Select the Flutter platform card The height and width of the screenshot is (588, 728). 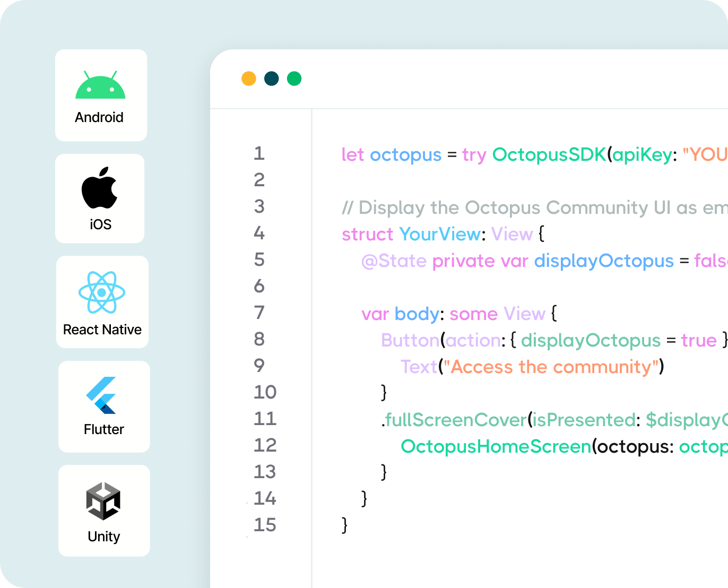click(x=104, y=407)
